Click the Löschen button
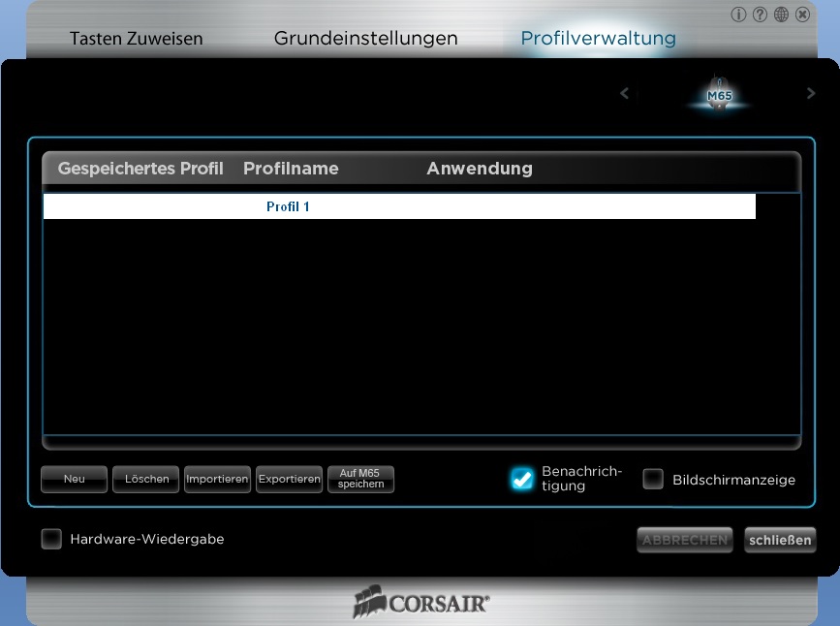Image resolution: width=840 pixels, height=626 pixels. point(145,479)
